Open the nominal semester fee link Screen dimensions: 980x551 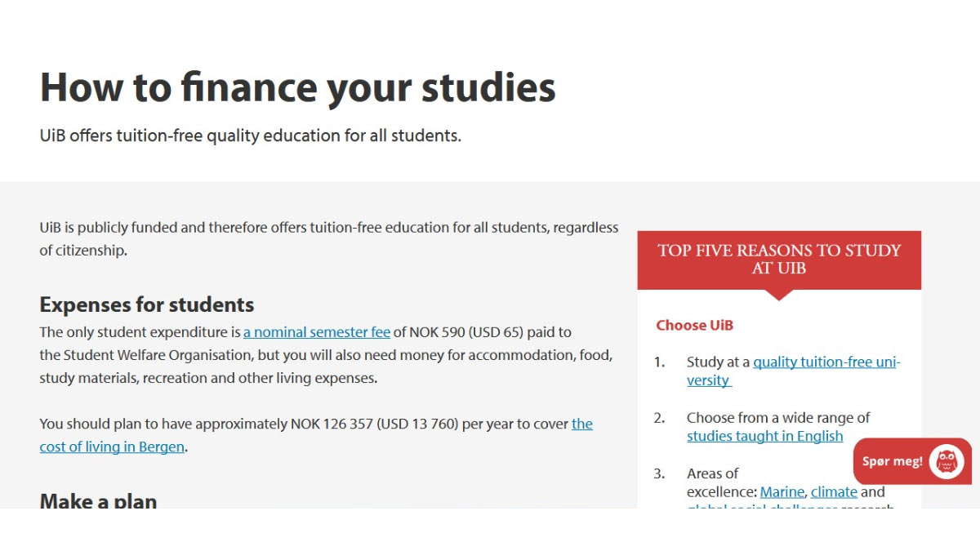click(317, 332)
